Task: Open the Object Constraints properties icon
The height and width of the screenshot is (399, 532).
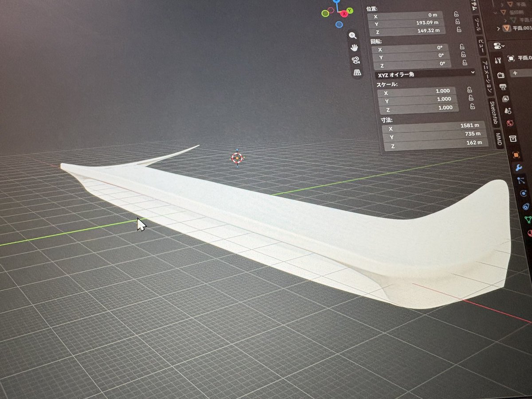Action: [x=526, y=207]
